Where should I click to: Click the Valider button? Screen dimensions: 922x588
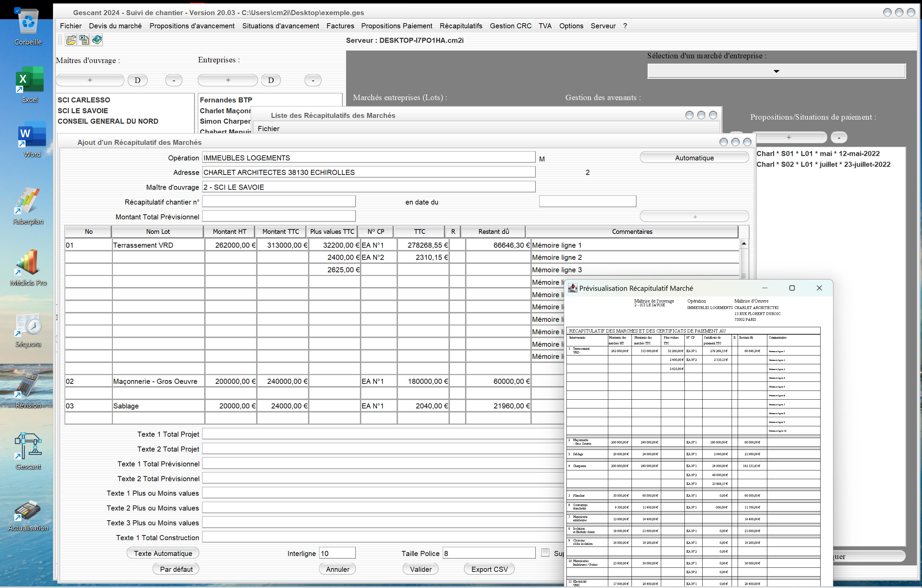click(x=421, y=569)
